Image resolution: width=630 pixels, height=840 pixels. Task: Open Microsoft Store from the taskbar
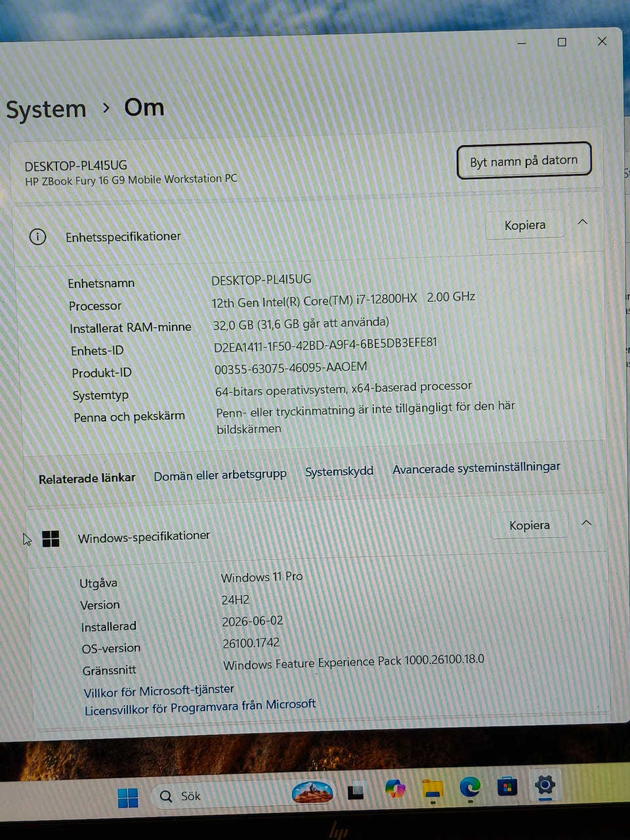tap(507, 786)
